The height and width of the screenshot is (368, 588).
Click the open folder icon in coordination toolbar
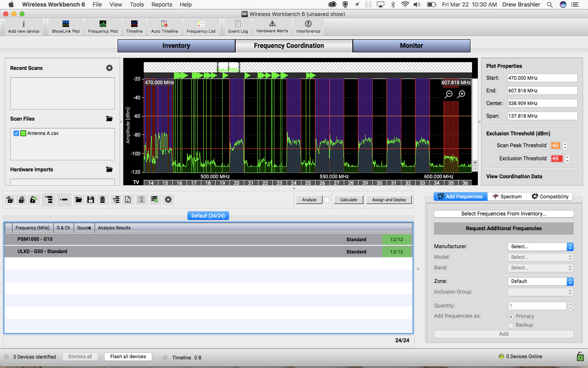pos(79,200)
